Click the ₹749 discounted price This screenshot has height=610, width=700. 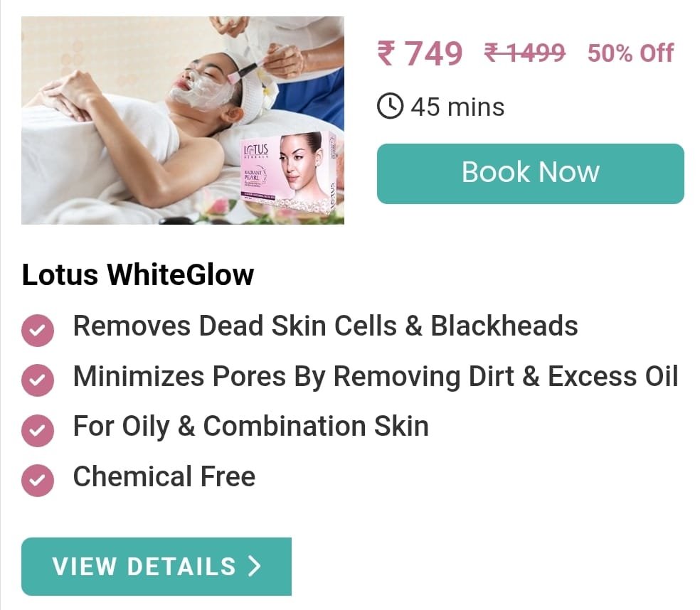coord(420,53)
